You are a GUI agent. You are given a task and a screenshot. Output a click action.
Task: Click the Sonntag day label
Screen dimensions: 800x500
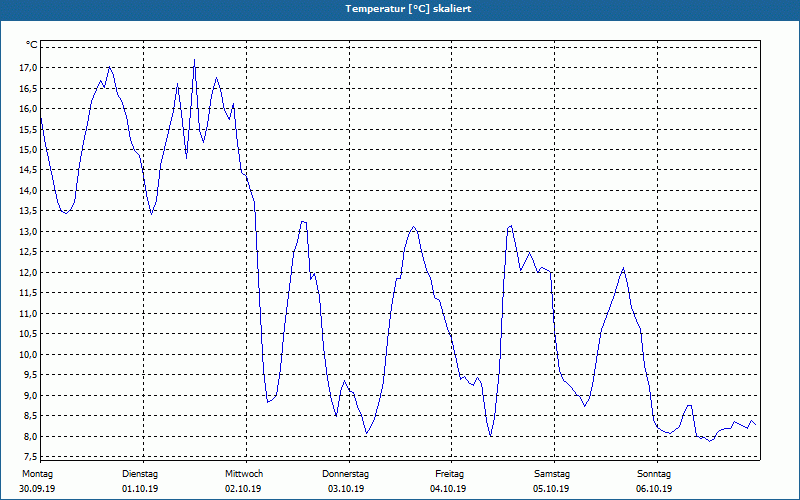(x=654, y=474)
